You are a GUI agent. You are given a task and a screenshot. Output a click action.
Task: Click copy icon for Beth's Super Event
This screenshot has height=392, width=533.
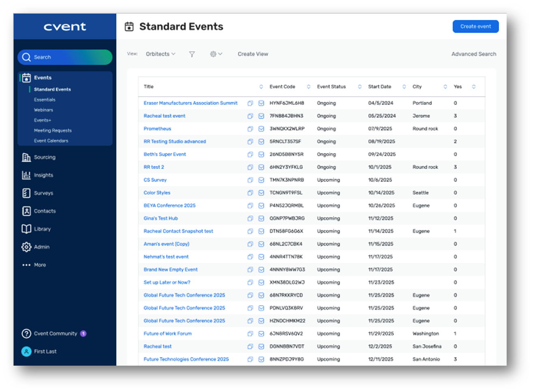click(250, 154)
